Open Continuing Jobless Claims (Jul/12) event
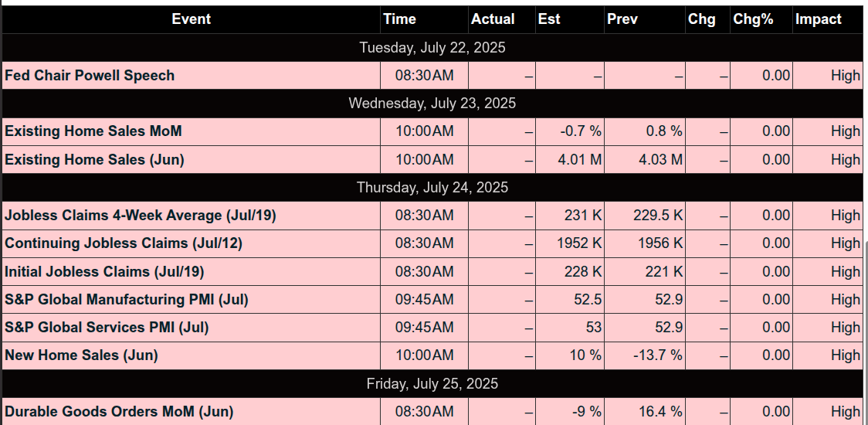Viewport: 868px width, 425px height. click(x=124, y=243)
